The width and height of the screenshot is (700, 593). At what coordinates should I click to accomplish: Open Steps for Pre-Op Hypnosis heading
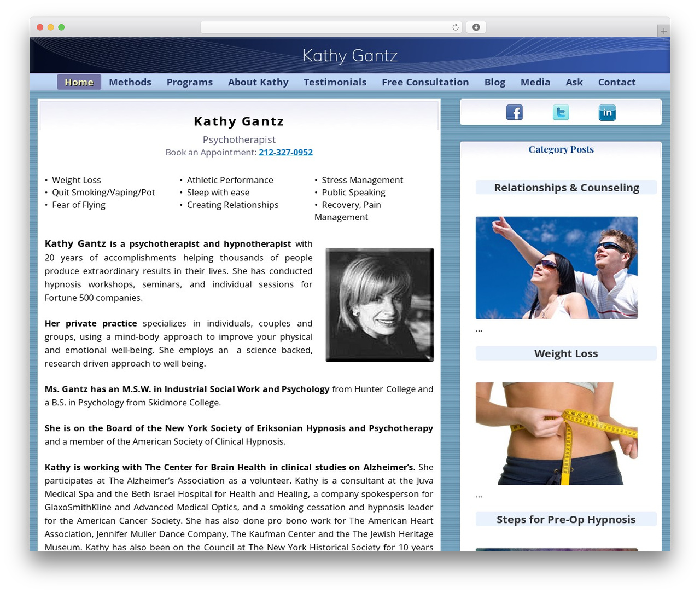click(567, 519)
